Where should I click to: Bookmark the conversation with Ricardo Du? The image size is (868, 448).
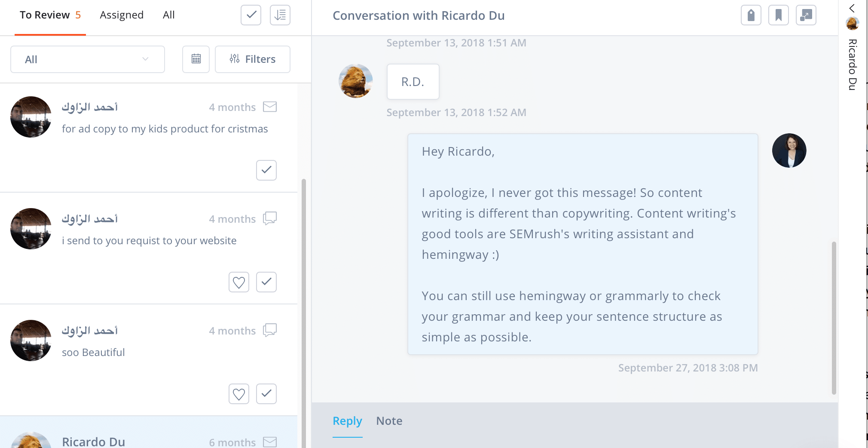(778, 15)
